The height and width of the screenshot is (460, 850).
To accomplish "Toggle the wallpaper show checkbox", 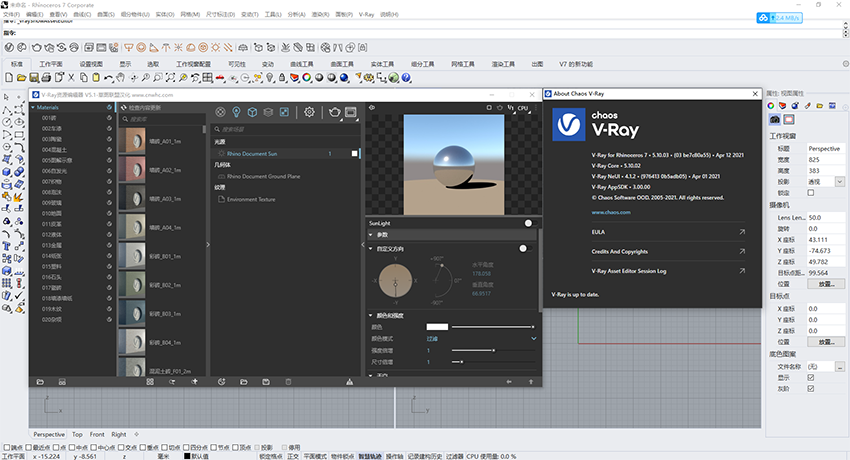I will pyautogui.click(x=811, y=378).
